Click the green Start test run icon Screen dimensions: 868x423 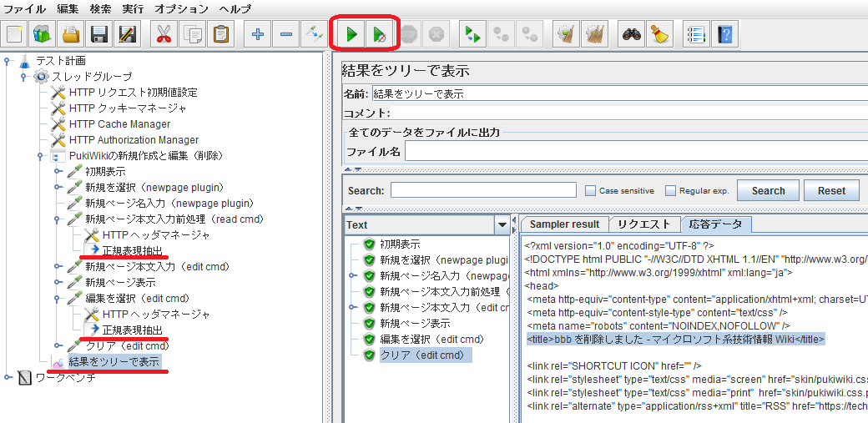(351, 34)
